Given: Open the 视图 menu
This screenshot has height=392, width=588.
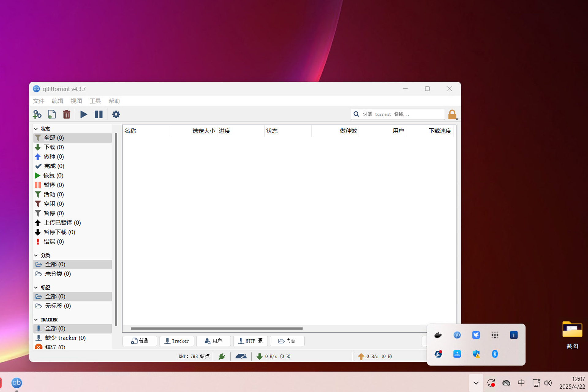Looking at the screenshot, I should 76,101.
